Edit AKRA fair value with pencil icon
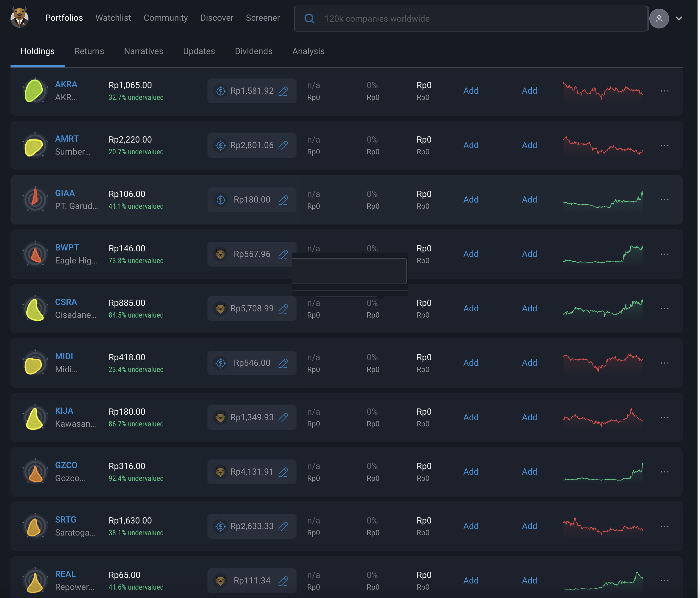The width and height of the screenshot is (700, 598). [x=283, y=91]
